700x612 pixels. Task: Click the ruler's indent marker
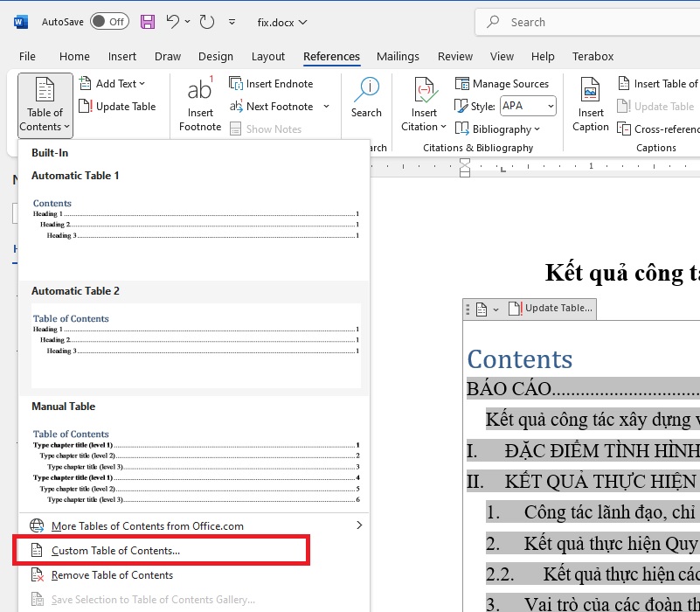coord(465,168)
